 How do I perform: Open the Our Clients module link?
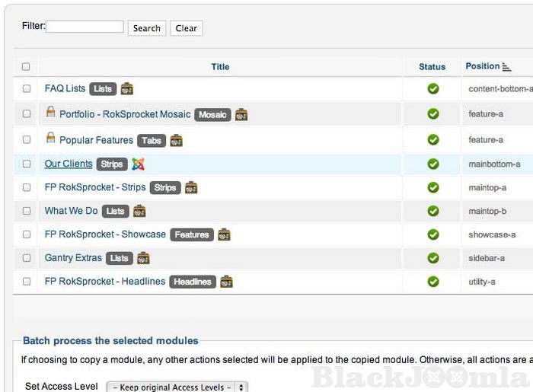[69, 164]
